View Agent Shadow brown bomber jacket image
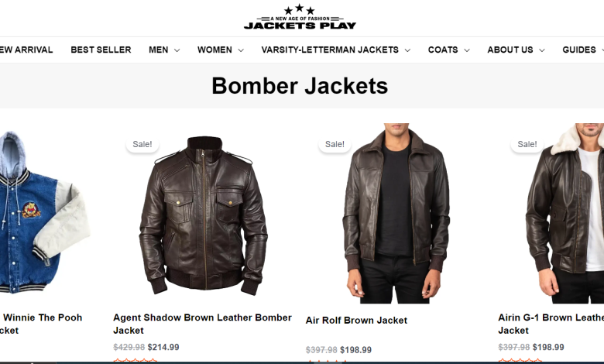 203,215
